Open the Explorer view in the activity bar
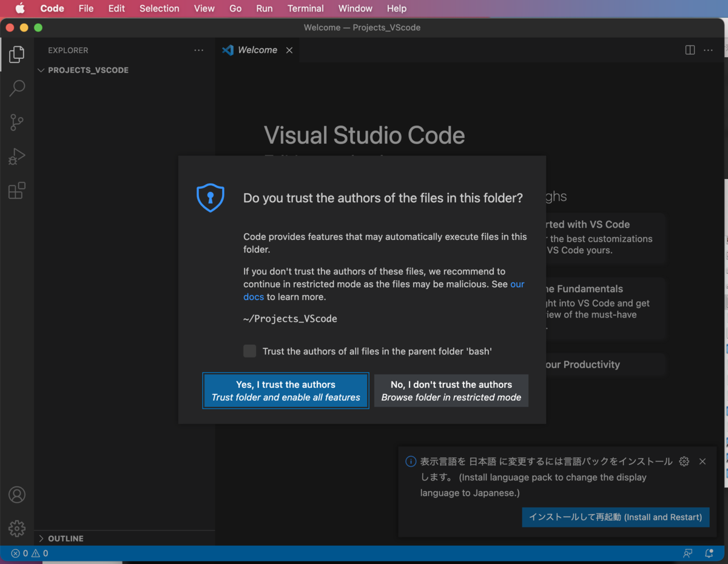Image resolution: width=728 pixels, height=564 pixels. (17, 54)
